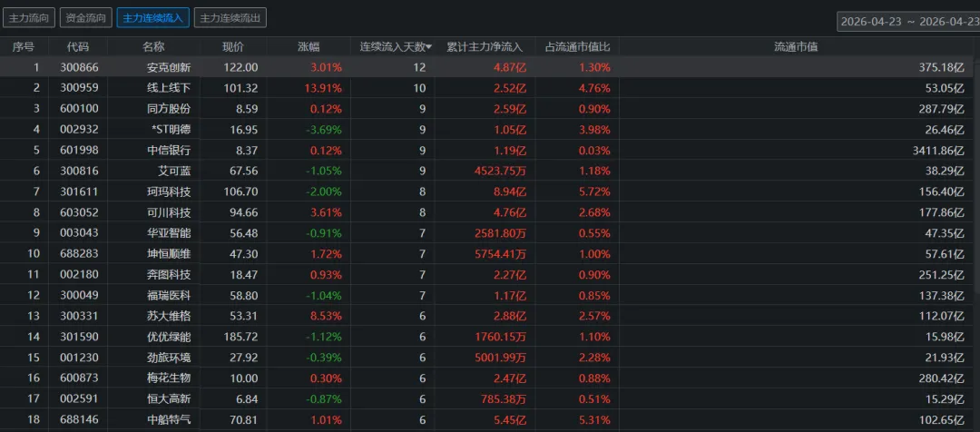Viewport: 980px width, 432px height.
Task: Click net inflow value 8.94亿
Action: pos(510,191)
